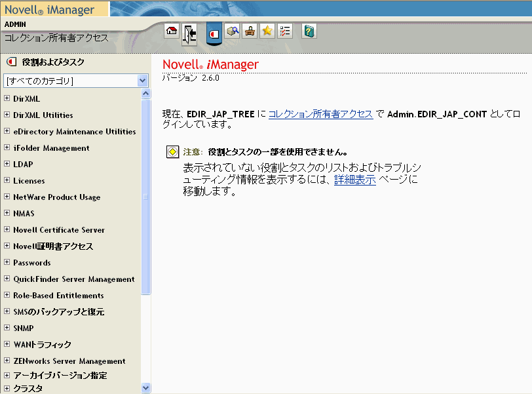The width and height of the screenshot is (532, 394).
Task: Open the Home toolbar icon
Action: point(172,31)
